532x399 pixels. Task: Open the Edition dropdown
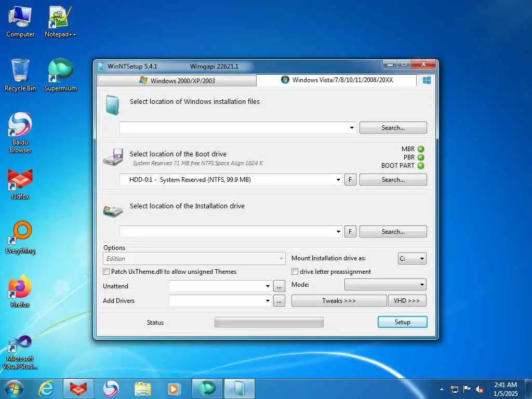[194, 259]
